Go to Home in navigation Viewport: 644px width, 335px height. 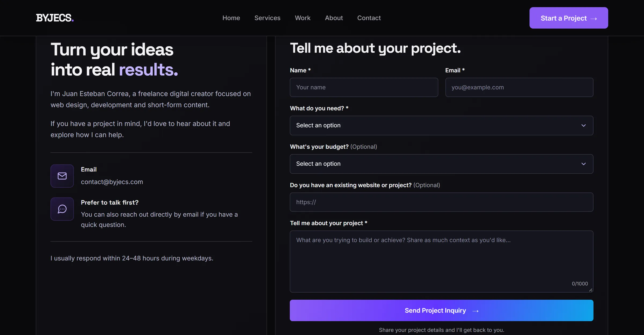pos(231,18)
